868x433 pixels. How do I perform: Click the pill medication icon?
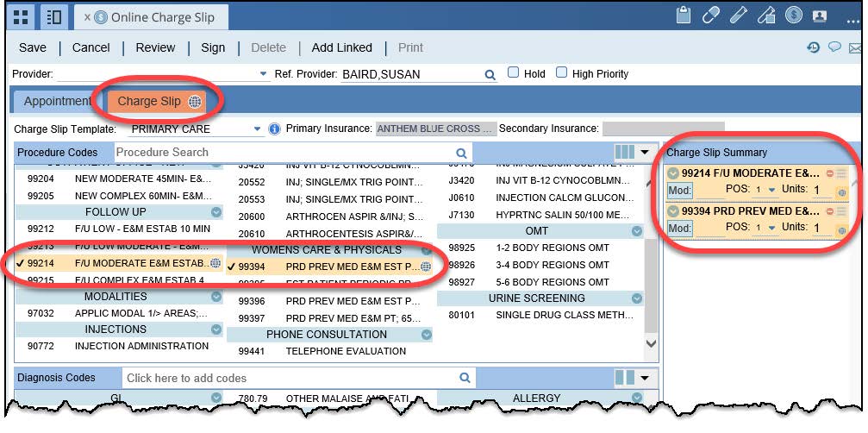711,16
